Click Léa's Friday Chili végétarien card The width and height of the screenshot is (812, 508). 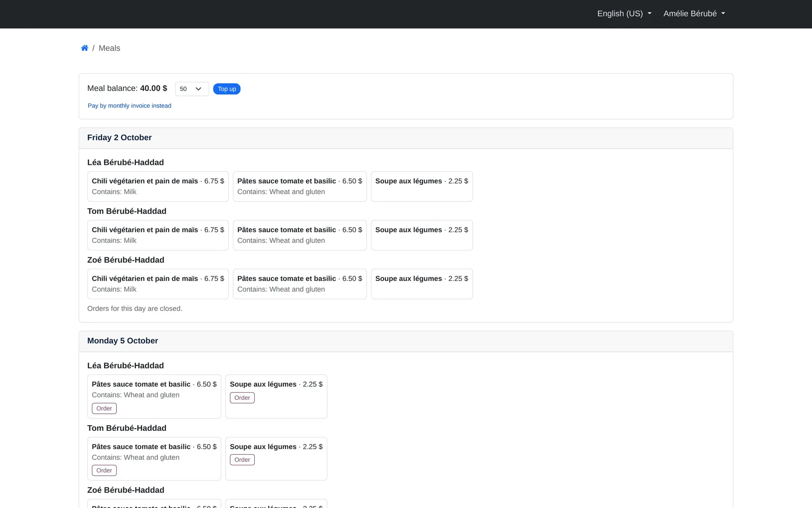pos(158,186)
